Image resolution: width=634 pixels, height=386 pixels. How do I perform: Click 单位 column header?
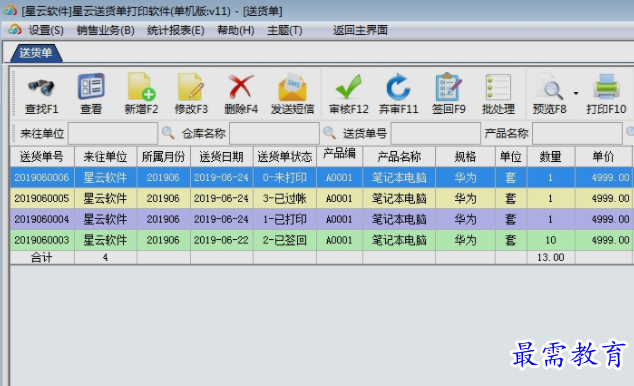point(511,156)
